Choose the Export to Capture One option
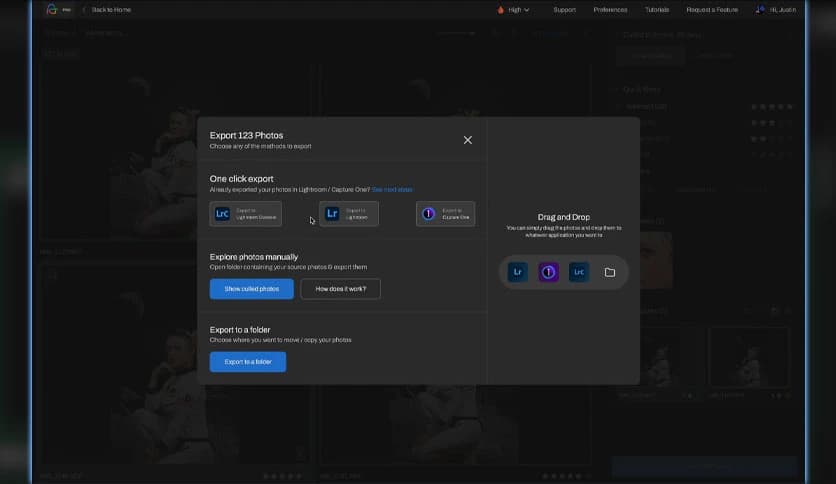The height and width of the screenshot is (484, 836). [445, 214]
